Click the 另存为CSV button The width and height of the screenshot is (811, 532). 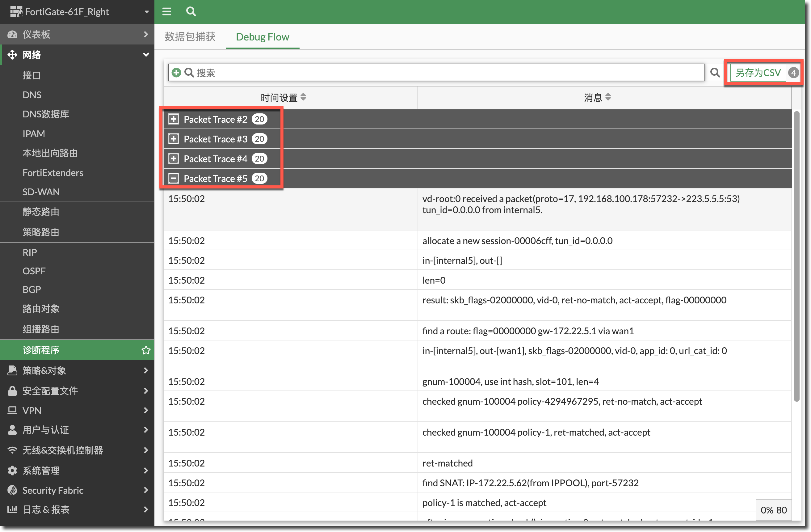758,73
